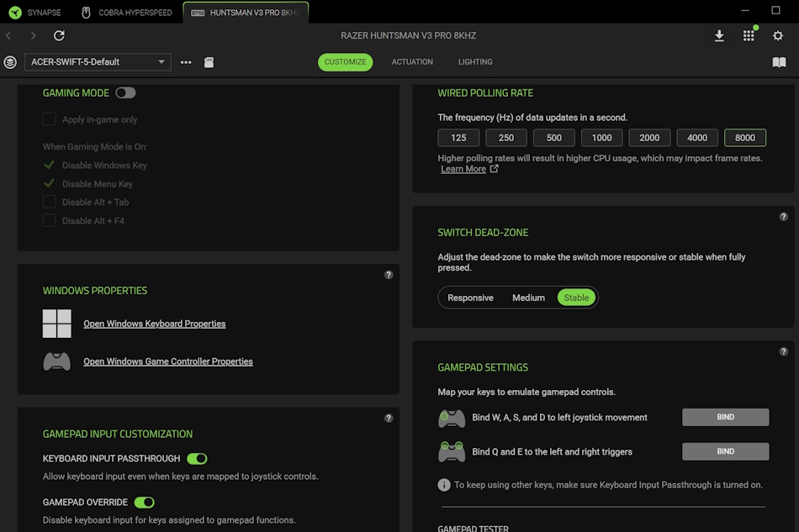This screenshot has height=532, width=799.
Task: Switch to the Actuation tab
Action: (412, 62)
